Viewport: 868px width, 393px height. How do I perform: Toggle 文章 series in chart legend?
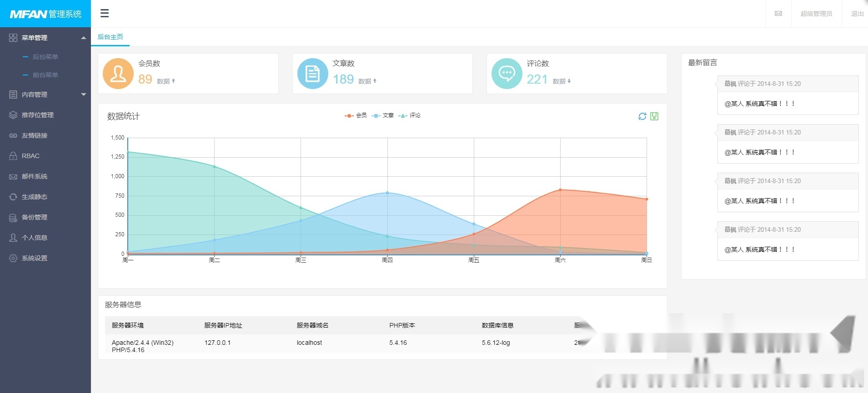(383, 115)
